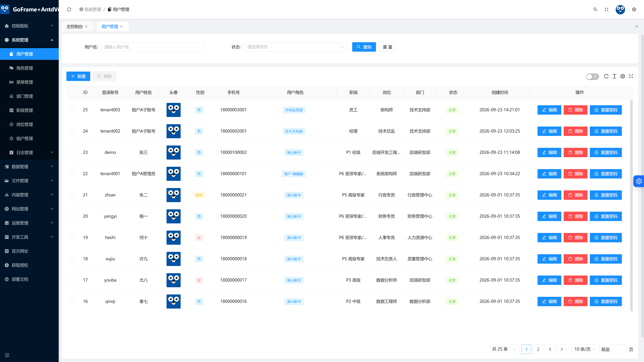Check the select-all checkbox in table header
This screenshot has width=644, height=362.
point(72,93)
